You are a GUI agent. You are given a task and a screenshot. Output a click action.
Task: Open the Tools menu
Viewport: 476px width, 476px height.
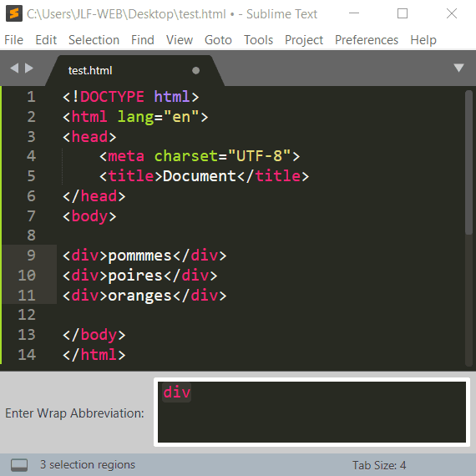point(258,40)
